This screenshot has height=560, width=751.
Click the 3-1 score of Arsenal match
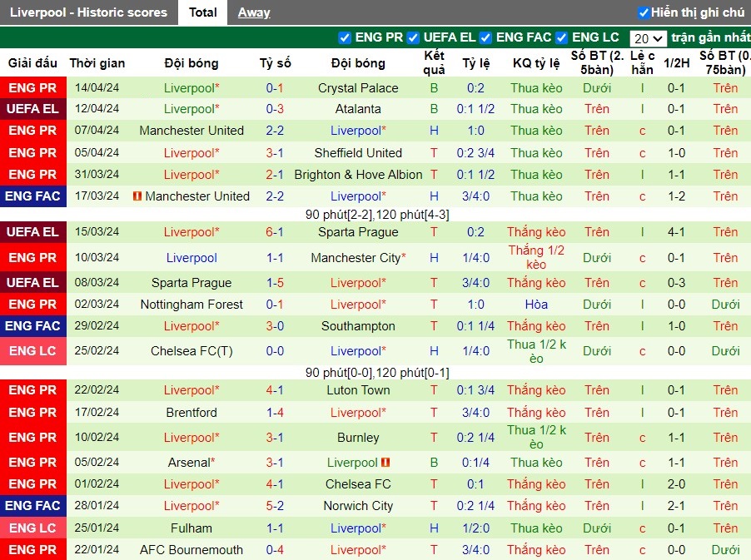pyautogui.click(x=275, y=463)
